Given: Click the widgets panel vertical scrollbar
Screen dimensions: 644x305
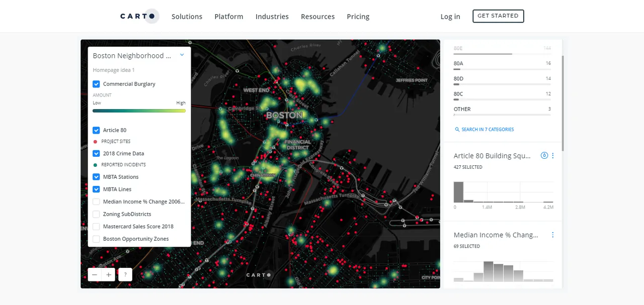Looking at the screenshot, I should (562, 103).
